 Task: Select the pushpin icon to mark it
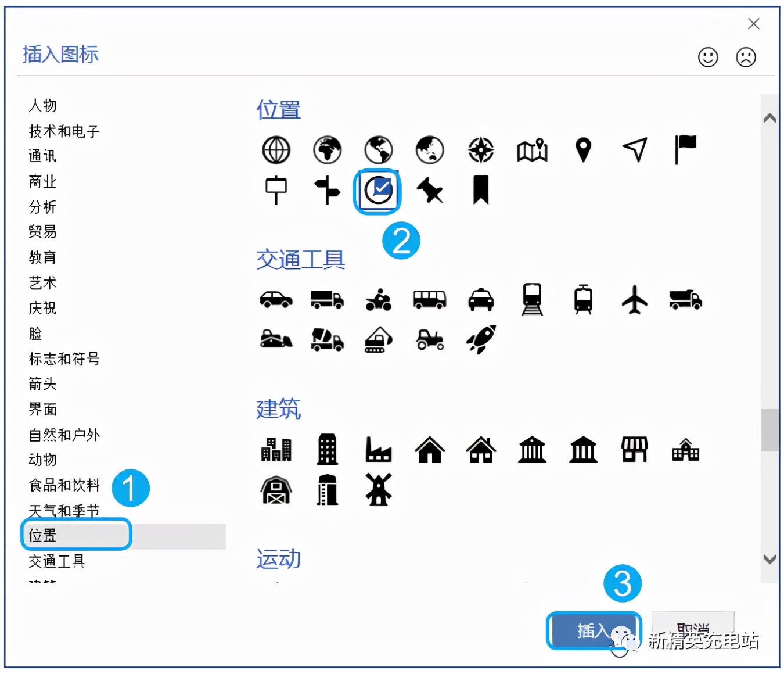430,192
